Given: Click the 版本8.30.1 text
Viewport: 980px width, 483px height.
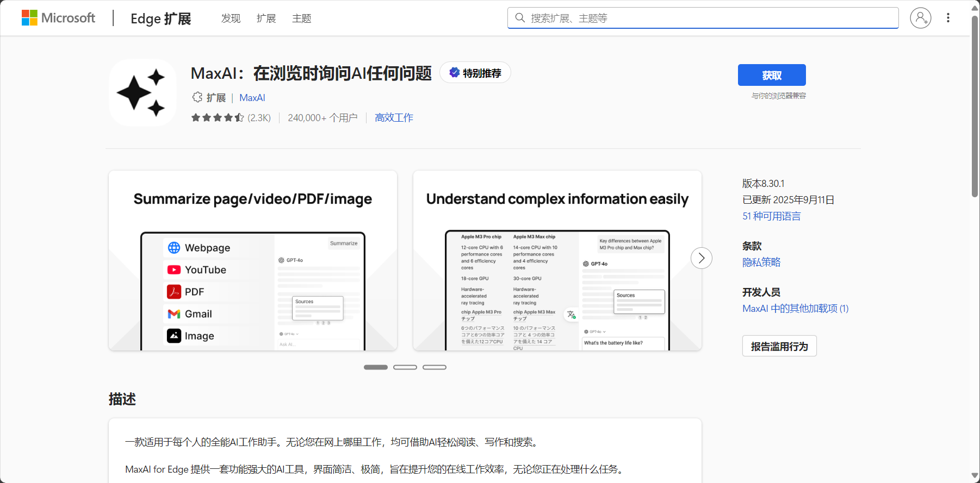Looking at the screenshot, I should 764,184.
